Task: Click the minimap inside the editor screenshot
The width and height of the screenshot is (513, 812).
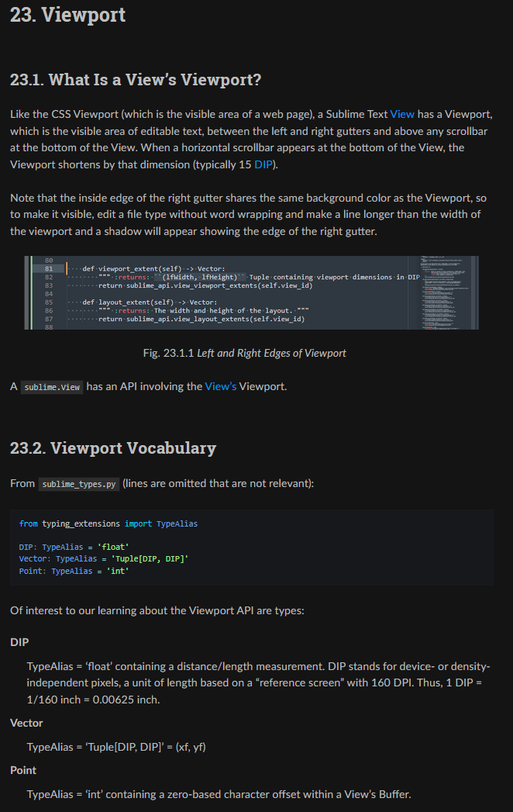Action: tap(449, 292)
